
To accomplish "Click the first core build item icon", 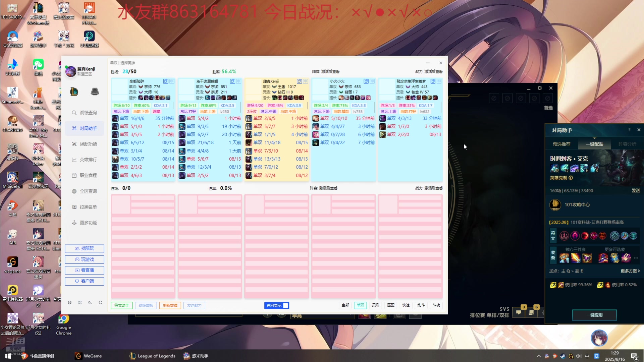I will click(x=564, y=258).
